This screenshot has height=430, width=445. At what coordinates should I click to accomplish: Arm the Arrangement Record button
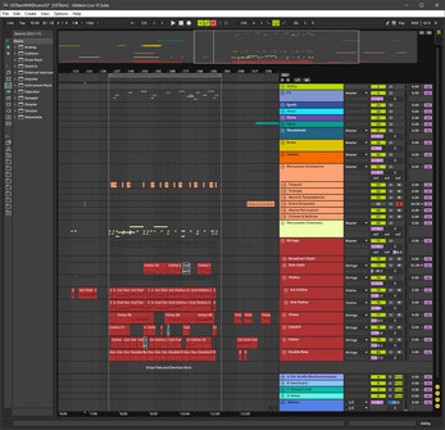click(189, 23)
